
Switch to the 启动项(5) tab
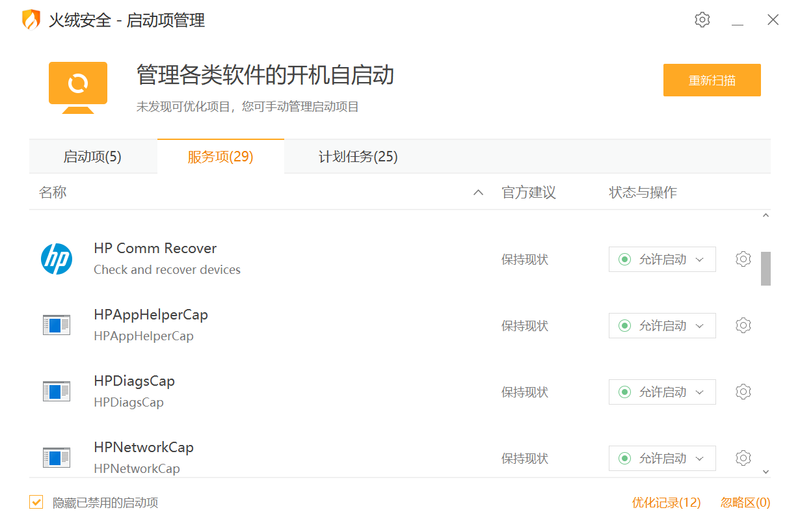coord(92,156)
